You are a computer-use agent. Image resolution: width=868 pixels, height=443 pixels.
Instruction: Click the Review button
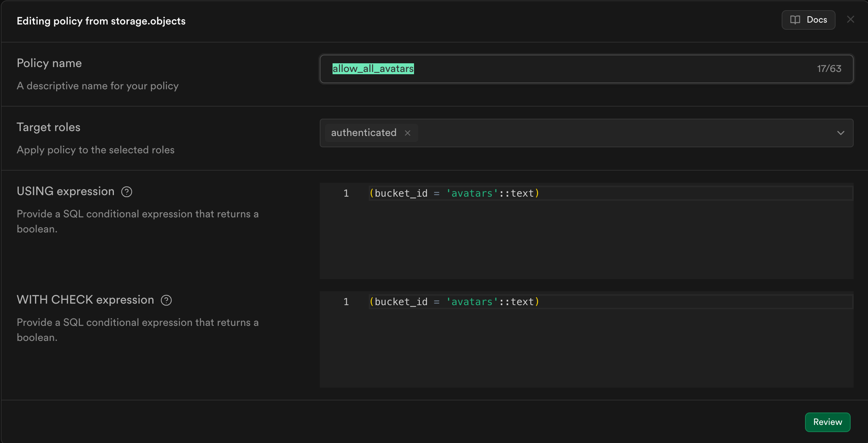coord(827,422)
